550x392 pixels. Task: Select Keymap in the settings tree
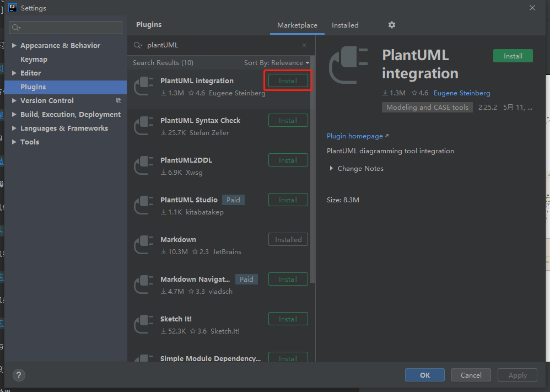34,60
